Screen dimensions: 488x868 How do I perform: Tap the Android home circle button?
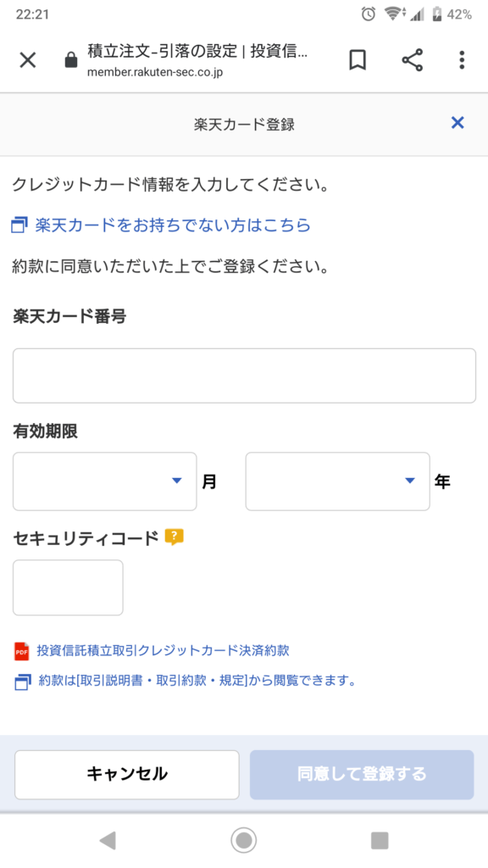pyautogui.click(x=243, y=840)
